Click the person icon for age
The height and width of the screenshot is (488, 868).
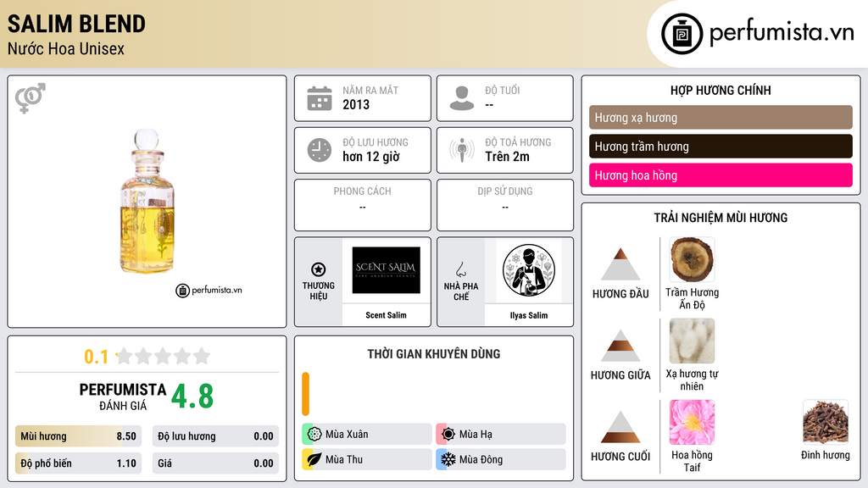tap(462, 98)
